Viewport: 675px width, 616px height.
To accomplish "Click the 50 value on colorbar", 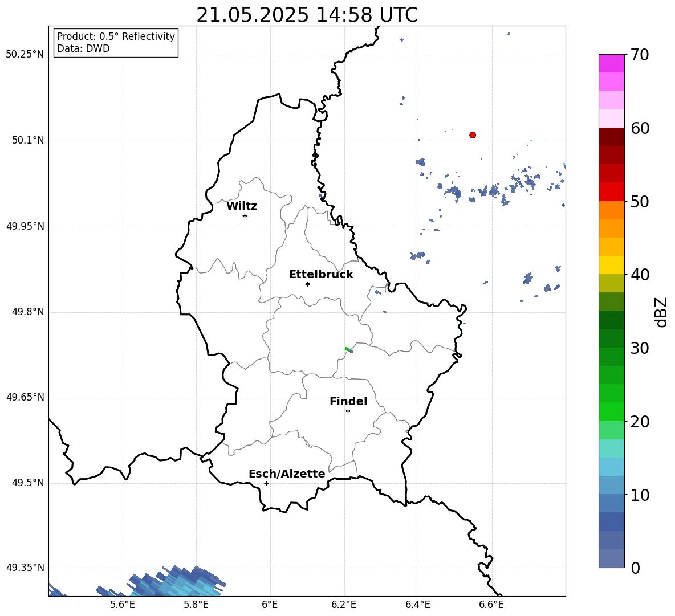I will coord(640,202).
